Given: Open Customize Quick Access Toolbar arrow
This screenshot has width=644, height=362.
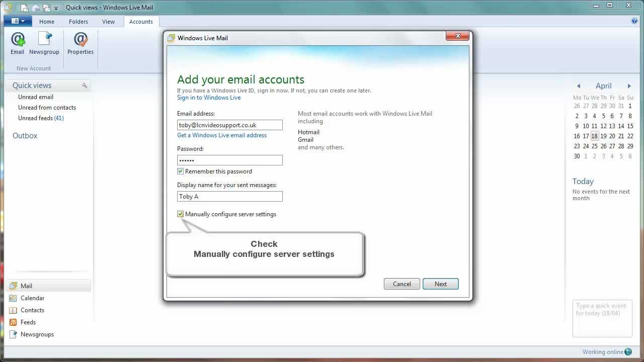Looking at the screenshot, I should pos(56,8).
